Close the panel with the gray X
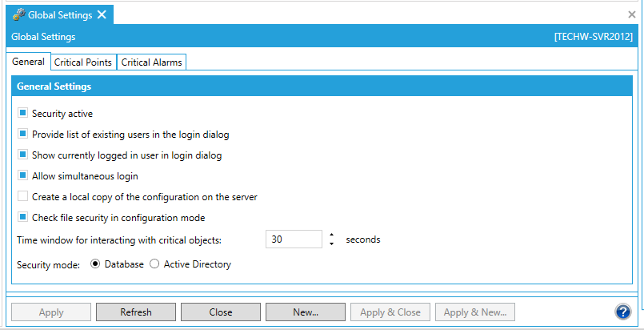 click(632, 14)
